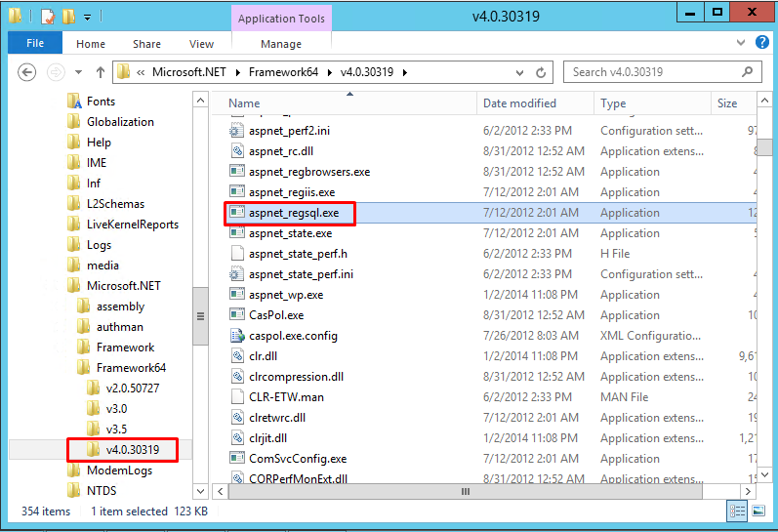Switch to the Details view layout
Viewport: 778px width, 532px height.
point(737,512)
